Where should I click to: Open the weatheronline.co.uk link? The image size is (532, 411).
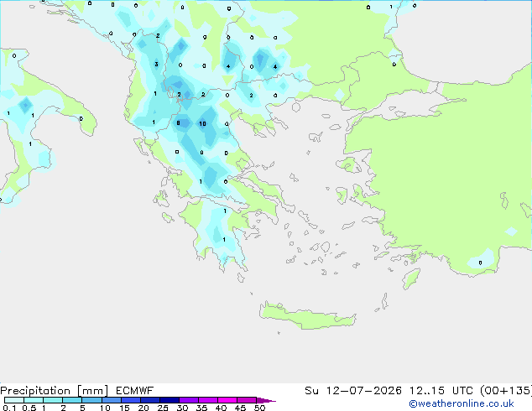pyautogui.click(x=462, y=403)
